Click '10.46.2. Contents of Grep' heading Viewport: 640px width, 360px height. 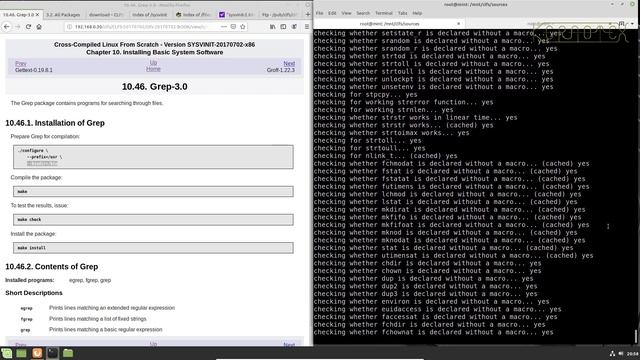click(51, 267)
